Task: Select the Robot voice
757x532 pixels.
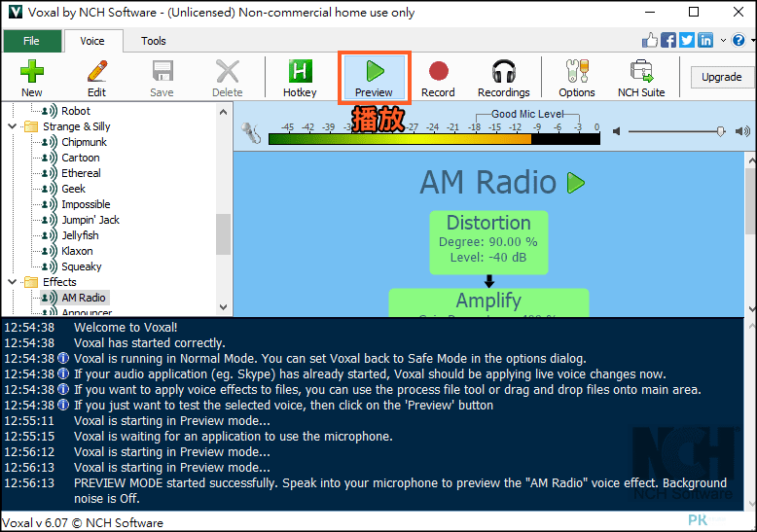Action: [76, 111]
